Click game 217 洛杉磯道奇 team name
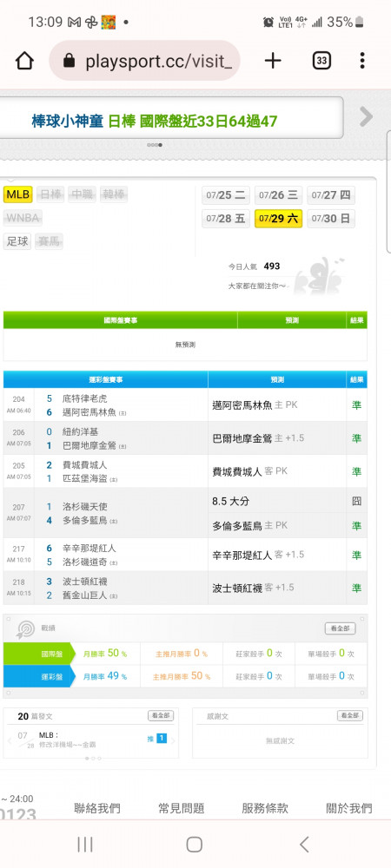The height and width of the screenshot is (868, 391). click(x=85, y=562)
